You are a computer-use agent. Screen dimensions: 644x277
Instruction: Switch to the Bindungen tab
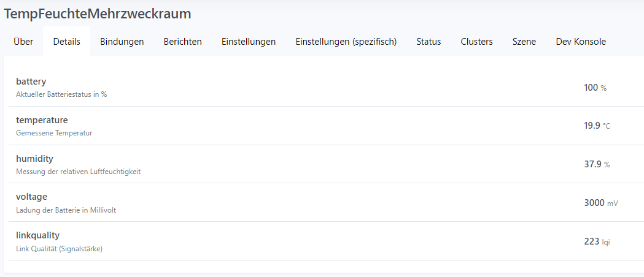[122, 42]
